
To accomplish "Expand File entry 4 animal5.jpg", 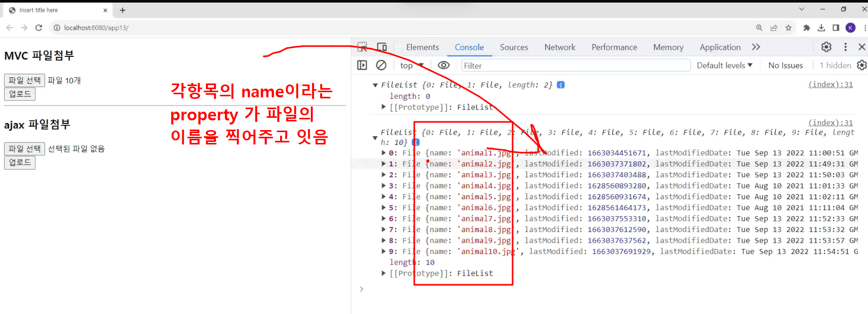I will [x=384, y=197].
